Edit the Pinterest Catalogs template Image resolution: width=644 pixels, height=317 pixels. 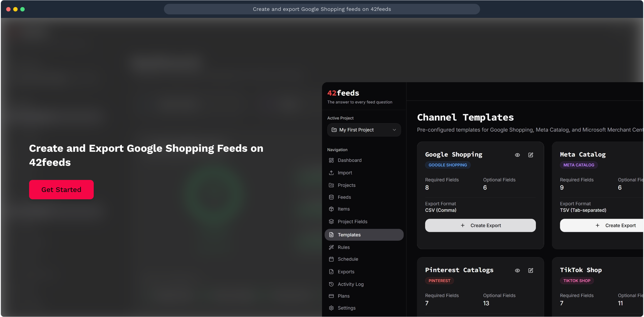(x=531, y=271)
